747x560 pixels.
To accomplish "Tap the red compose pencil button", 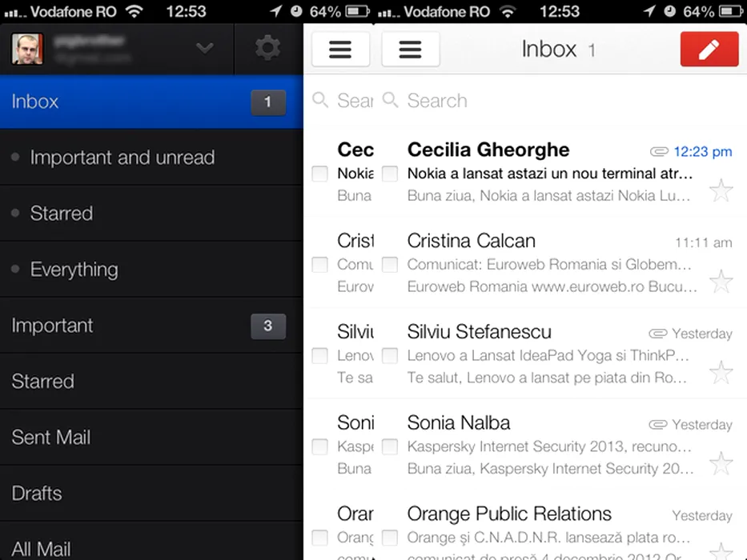I will (709, 49).
